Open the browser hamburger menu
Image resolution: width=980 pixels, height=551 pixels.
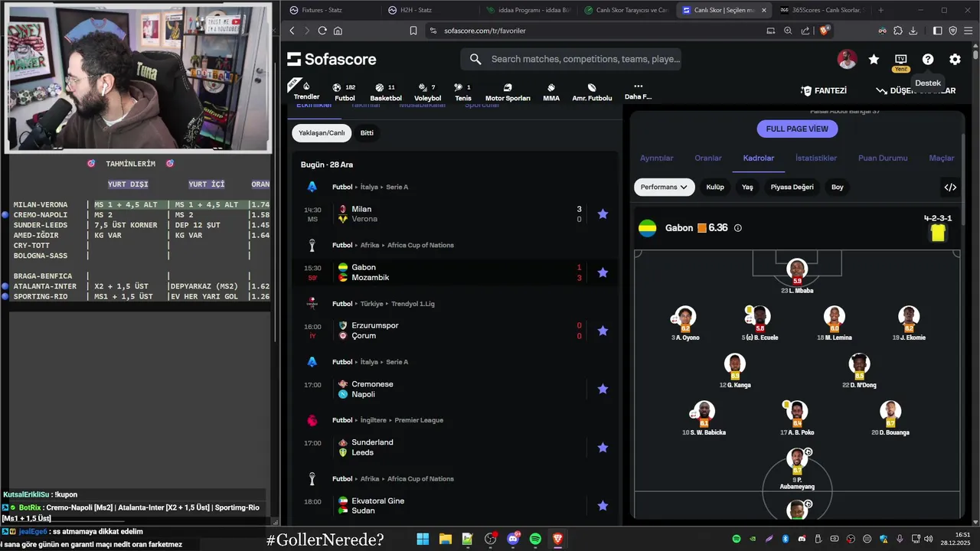click(x=969, y=31)
